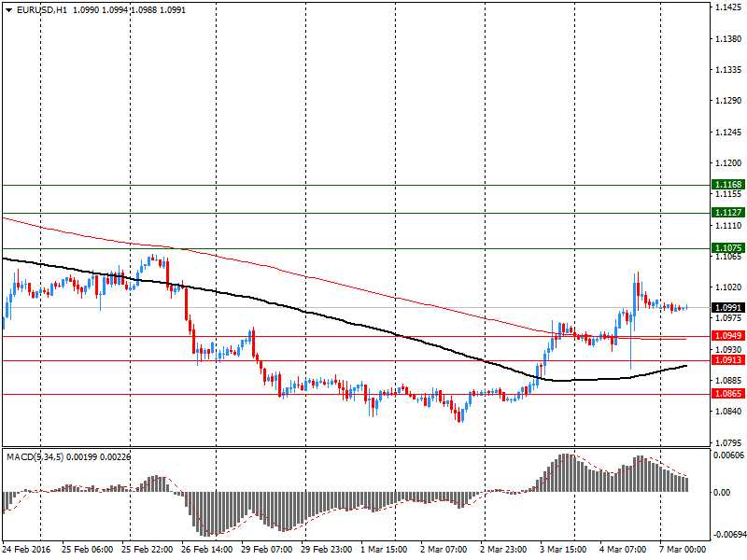Select the 26 Feb 14:00 time axis label

pos(206,550)
